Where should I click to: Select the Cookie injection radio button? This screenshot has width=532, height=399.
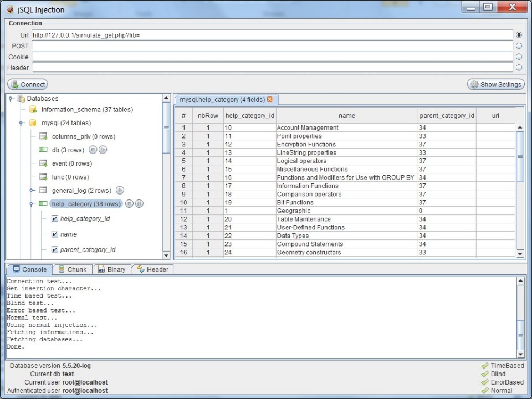click(x=519, y=57)
